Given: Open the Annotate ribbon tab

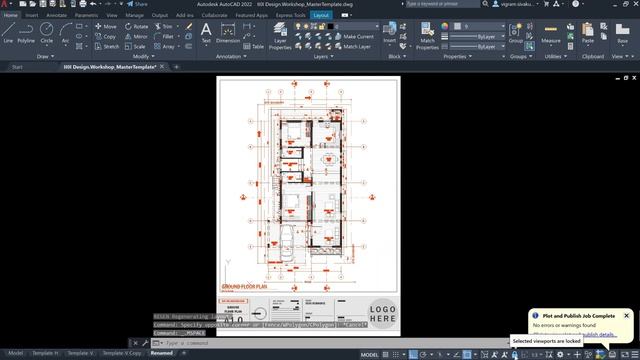Looking at the screenshot, I should (x=56, y=15).
